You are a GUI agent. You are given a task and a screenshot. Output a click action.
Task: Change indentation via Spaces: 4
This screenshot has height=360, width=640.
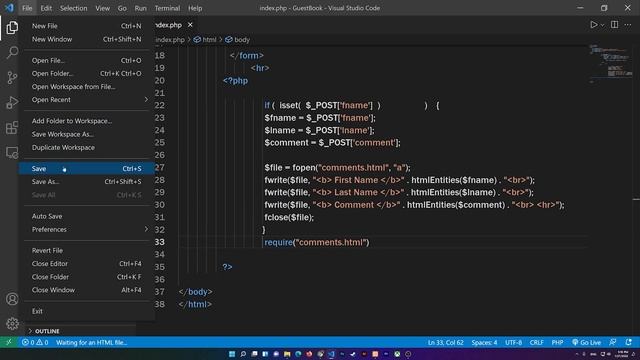point(484,342)
